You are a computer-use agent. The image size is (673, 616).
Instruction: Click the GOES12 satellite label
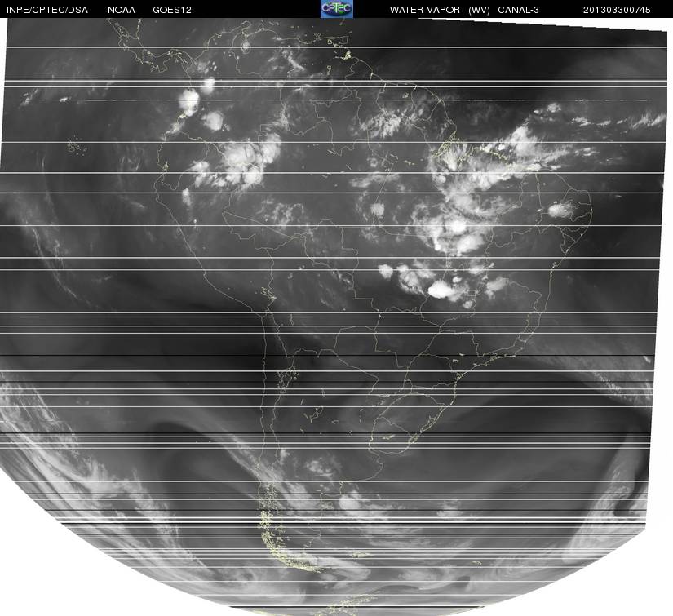[172, 10]
